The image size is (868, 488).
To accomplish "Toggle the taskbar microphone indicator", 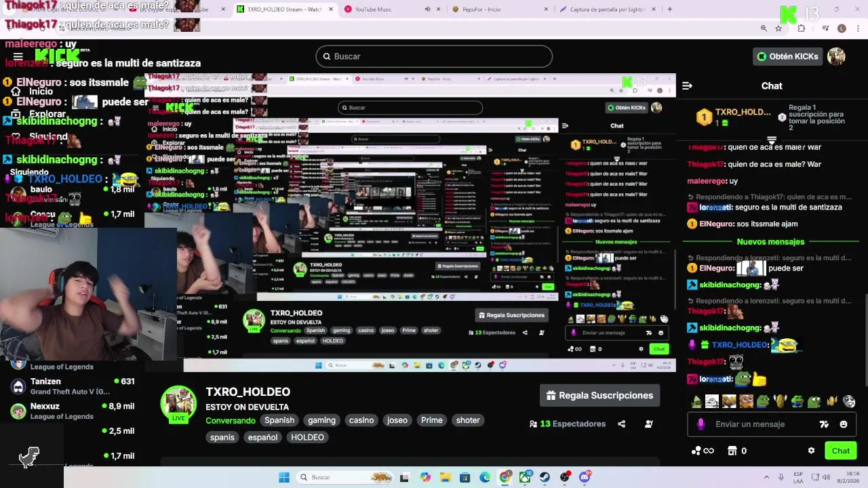I will tap(781, 477).
